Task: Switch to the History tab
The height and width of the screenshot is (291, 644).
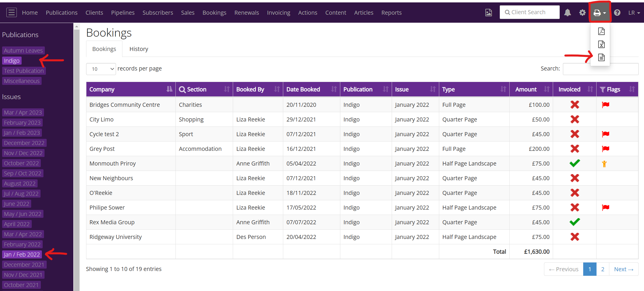Action: click(139, 49)
